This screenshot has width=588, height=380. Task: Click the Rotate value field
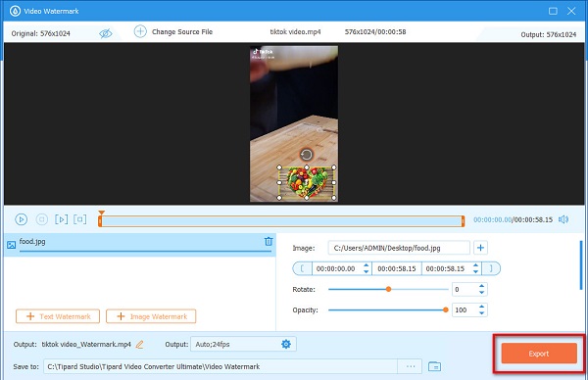[465, 289]
